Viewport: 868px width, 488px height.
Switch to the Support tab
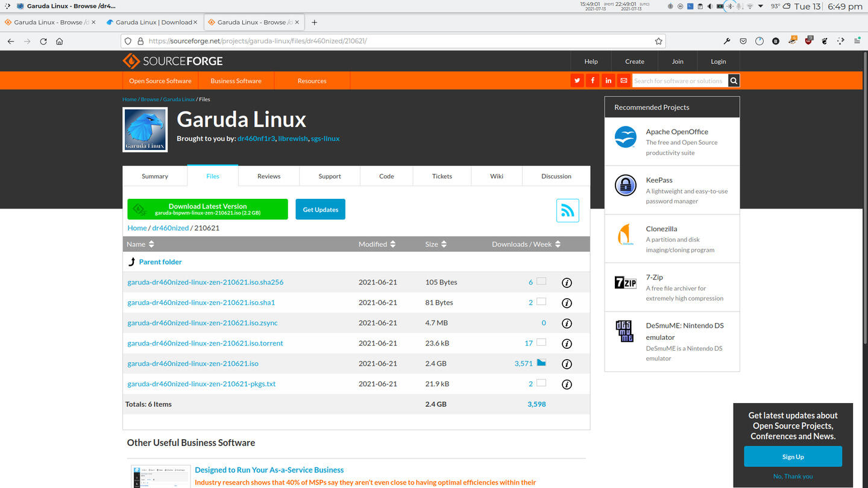[x=330, y=176]
